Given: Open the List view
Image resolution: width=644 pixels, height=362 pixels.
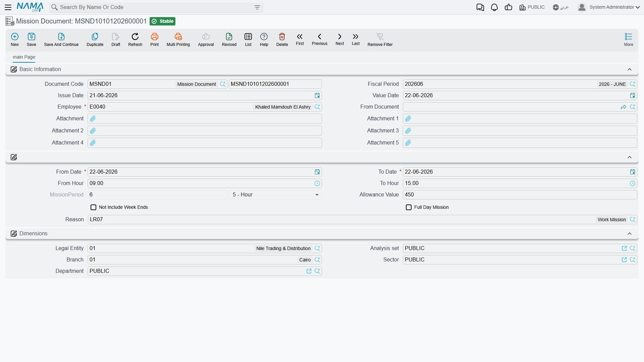Looking at the screenshot, I should 248,40.
